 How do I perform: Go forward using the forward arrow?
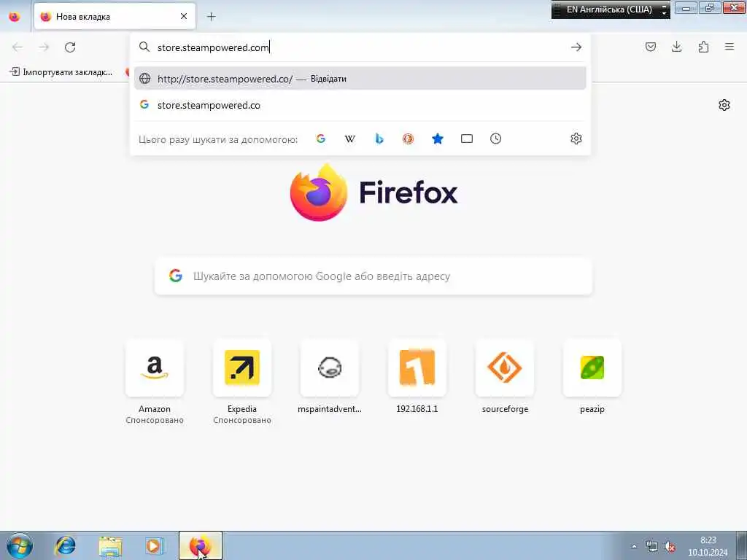(x=44, y=47)
